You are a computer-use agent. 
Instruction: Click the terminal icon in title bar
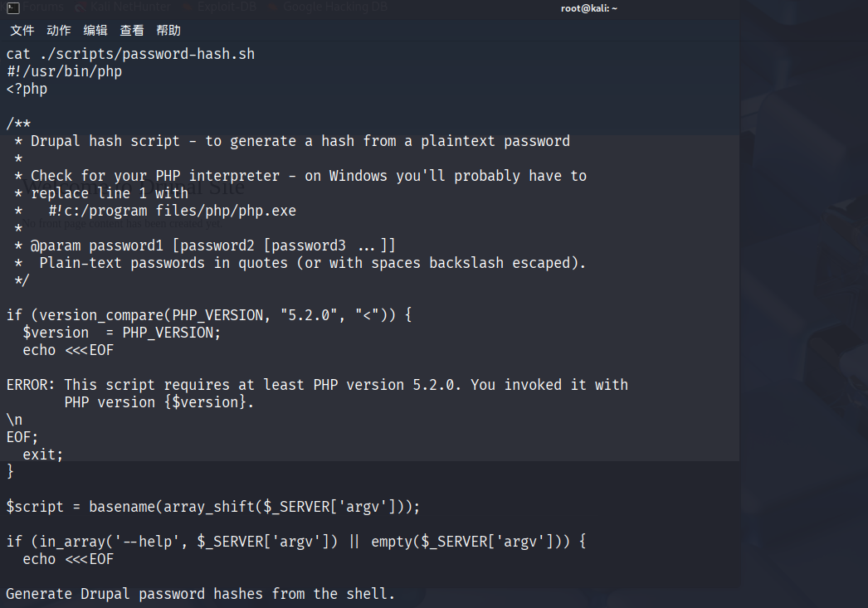pos(13,7)
